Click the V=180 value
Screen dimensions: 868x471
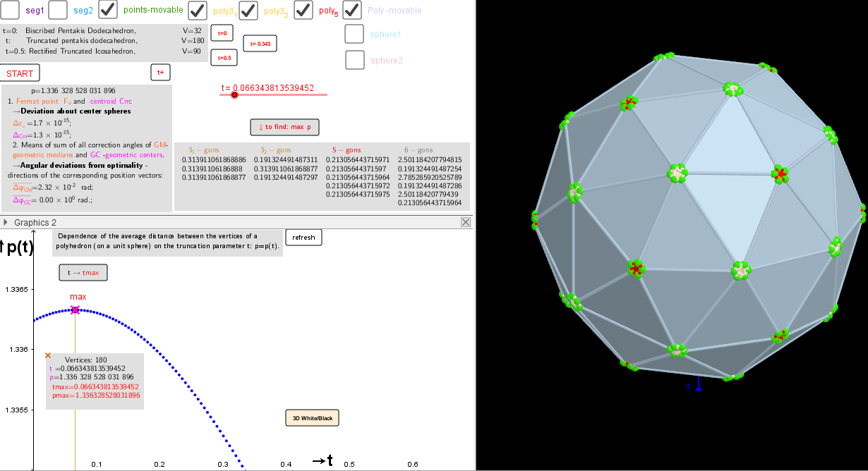coord(193,41)
